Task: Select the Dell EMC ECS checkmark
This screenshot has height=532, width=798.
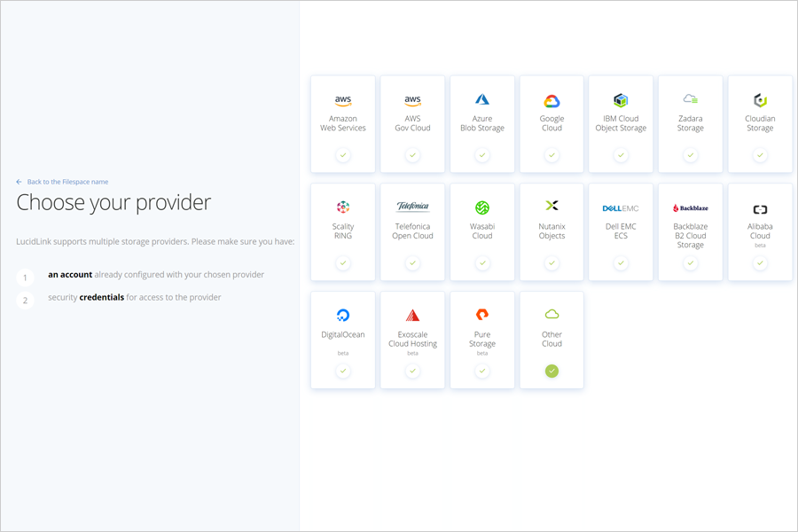Action: pos(621,263)
